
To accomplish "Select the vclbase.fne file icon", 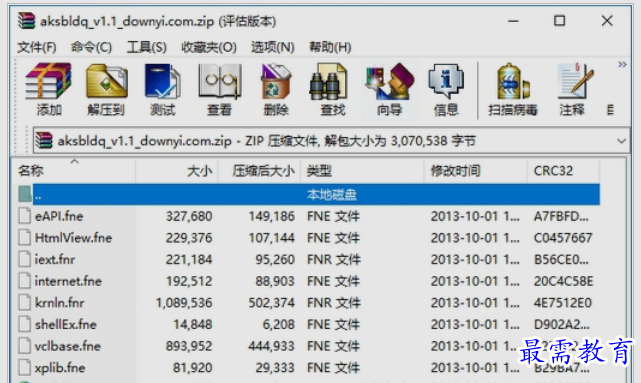I will [x=25, y=346].
